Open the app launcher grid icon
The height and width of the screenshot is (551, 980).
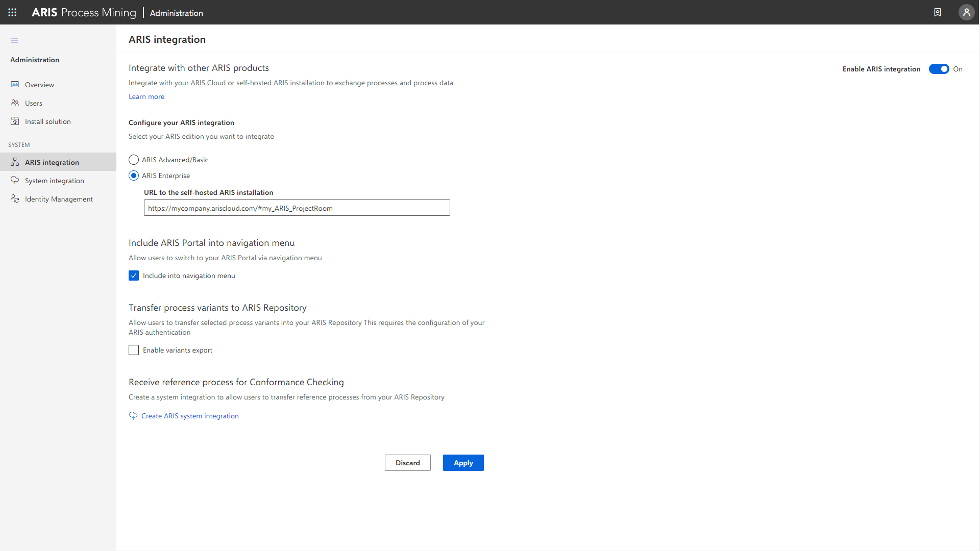click(12, 12)
